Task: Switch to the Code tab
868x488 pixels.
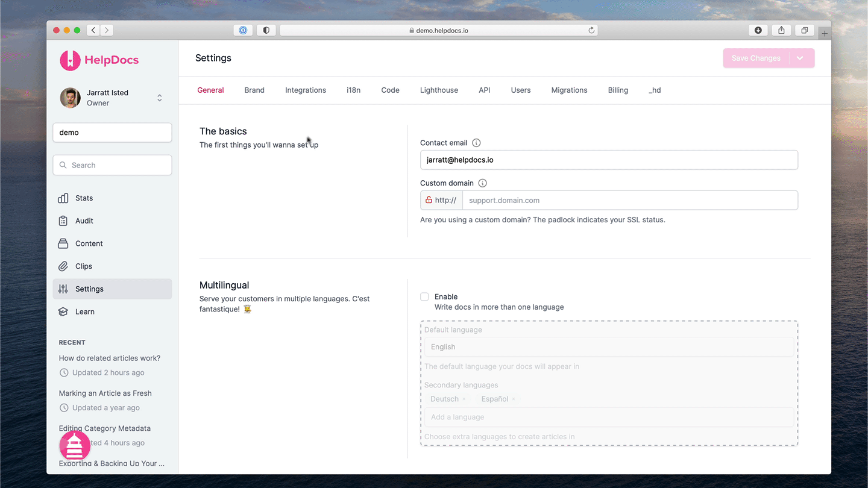Action: tap(390, 90)
